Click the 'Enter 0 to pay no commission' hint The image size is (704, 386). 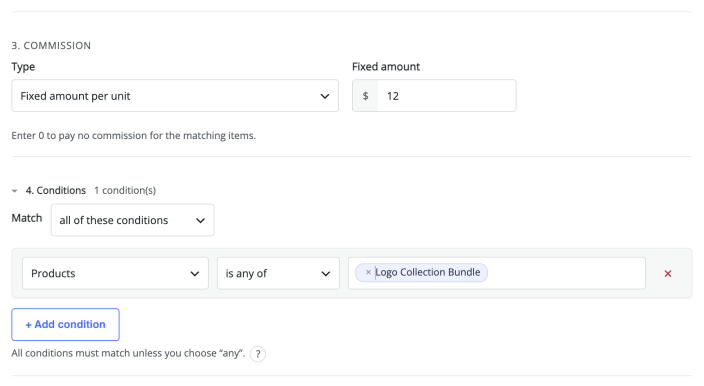click(x=134, y=136)
